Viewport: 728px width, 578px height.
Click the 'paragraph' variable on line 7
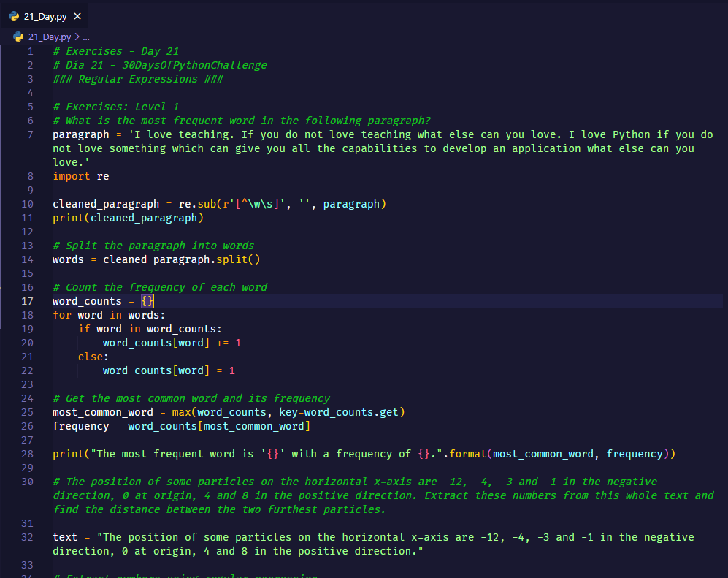(81, 134)
